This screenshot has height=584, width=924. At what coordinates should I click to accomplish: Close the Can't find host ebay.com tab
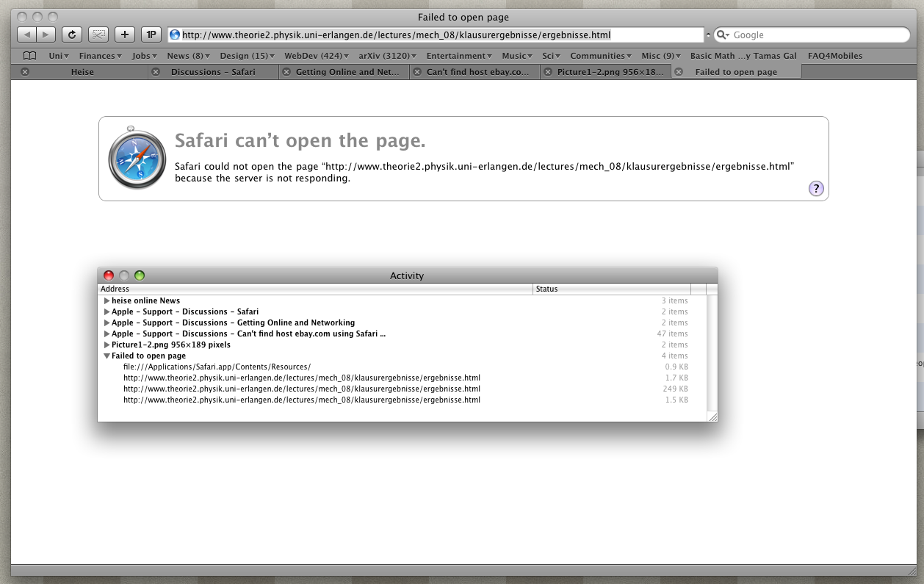click(x=417, y=72)
